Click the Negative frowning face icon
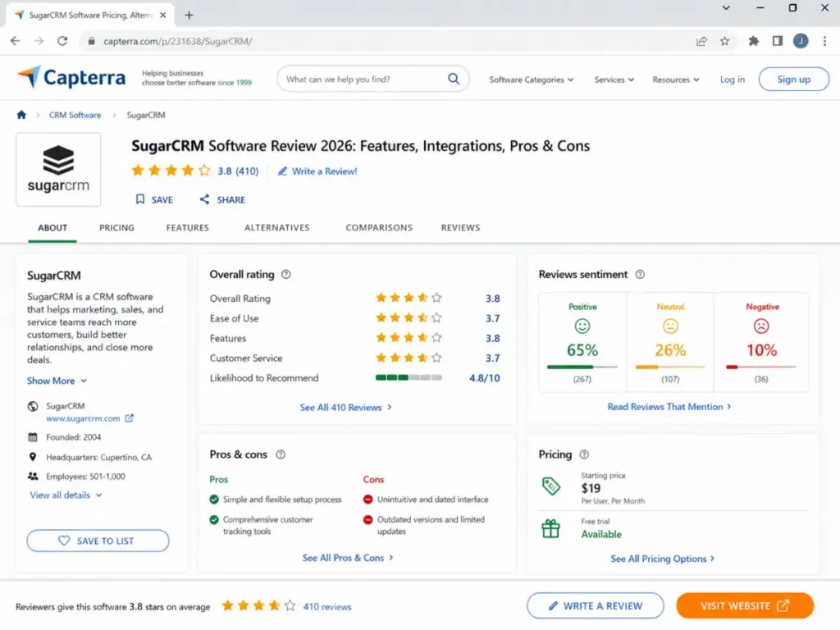Screen dimensions: 840x630 click(761, 326)
